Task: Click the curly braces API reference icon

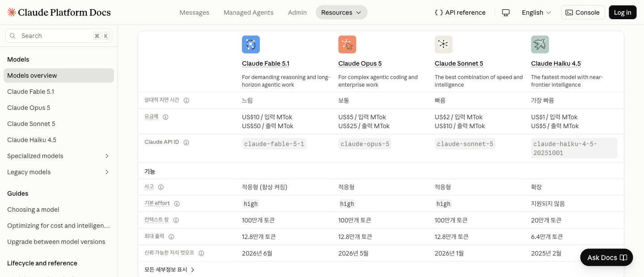Action: click(439, 13)
